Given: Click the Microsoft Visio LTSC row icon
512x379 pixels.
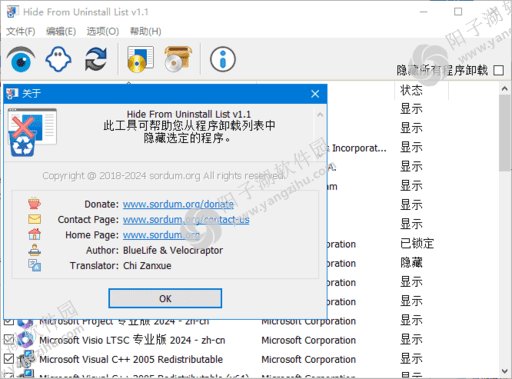Looking at the screenshot, I should coord(26,340).
